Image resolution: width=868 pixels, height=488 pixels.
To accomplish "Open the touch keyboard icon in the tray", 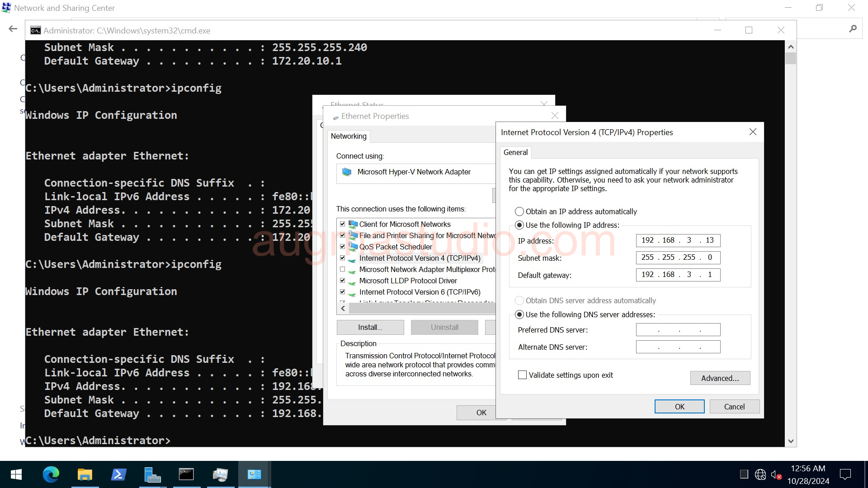I will (744, 474).
